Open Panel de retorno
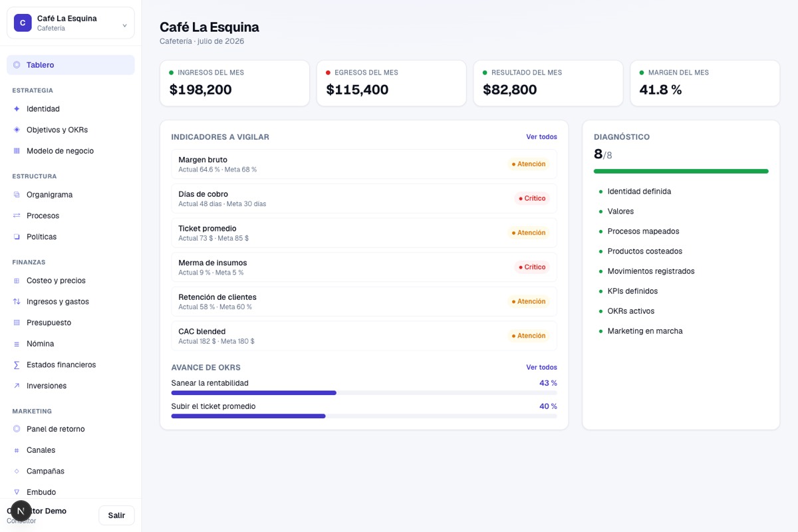798x532 pixels. (70, 429)
